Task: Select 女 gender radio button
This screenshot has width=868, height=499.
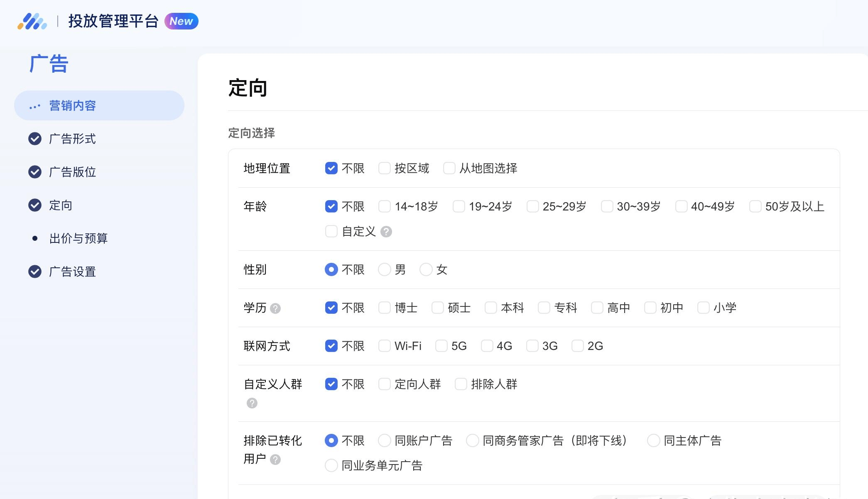Action: point(426,269)
